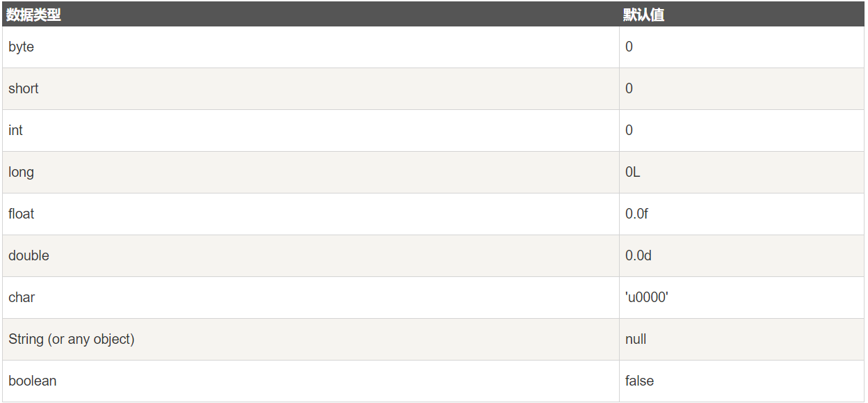The height and width of the screenshot is (403, 868).
Task: Select the short data type cell
Action: [24, 89]
